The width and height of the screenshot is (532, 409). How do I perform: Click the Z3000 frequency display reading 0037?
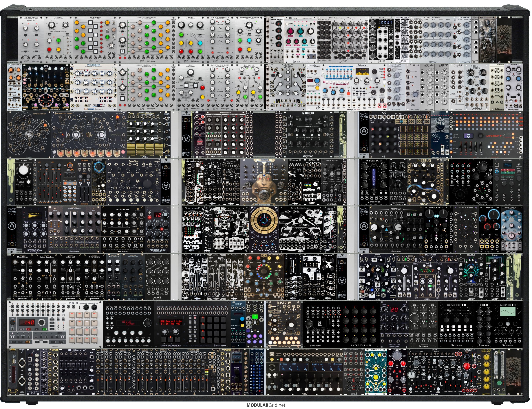pos(386,22)
